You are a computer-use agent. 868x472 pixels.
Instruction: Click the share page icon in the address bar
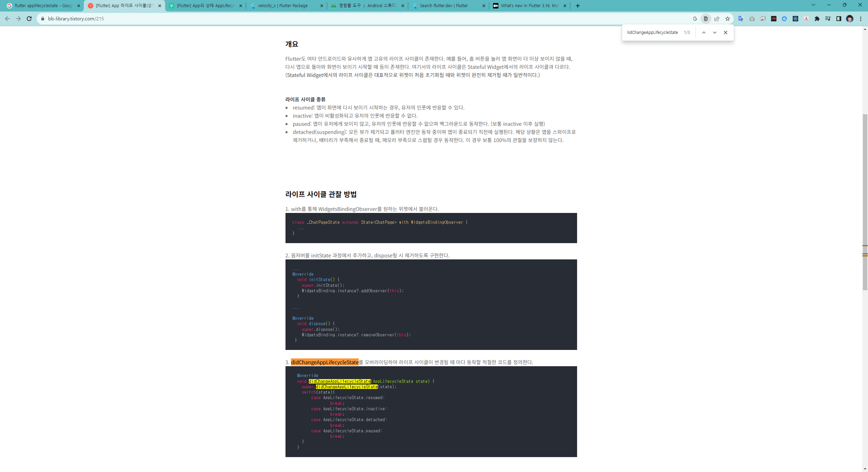tap(716, 19)
